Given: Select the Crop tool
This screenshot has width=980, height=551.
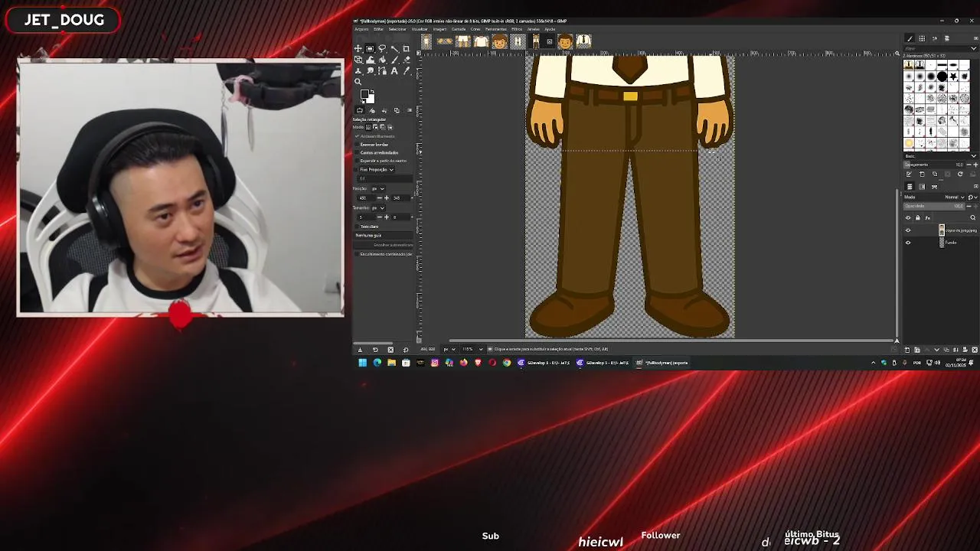Looking at the screenshot, I should [407, 49].
